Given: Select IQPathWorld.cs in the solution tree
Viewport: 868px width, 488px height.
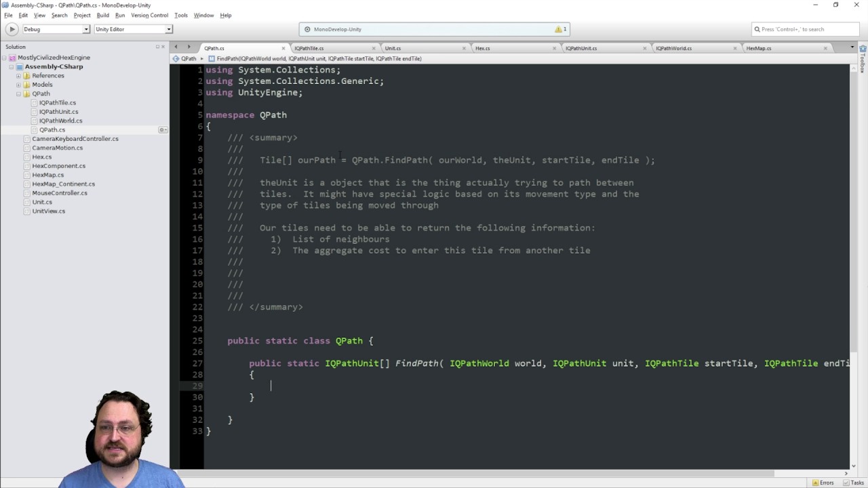Looking at the screenshot, I should point(60,121).
